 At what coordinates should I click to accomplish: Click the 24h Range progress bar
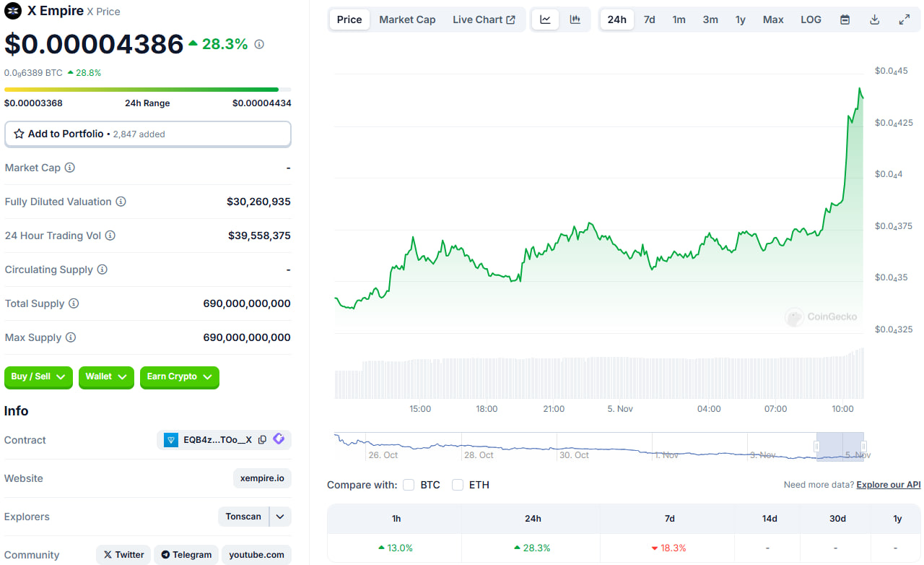(x=148, y=90)
